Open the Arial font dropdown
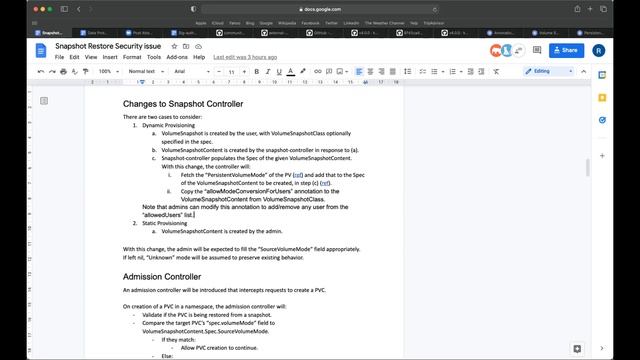This screenshot has height=360, width=640. click(192, 71)
